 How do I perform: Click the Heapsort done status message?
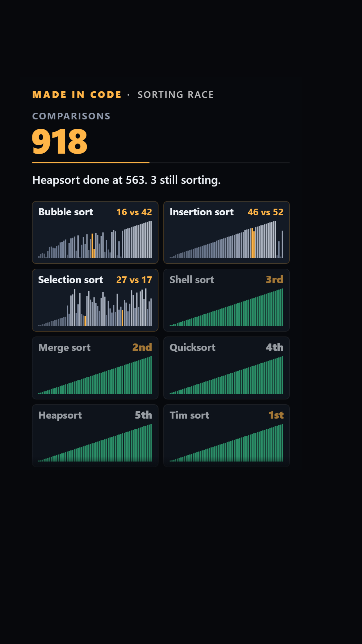click(126, 180)
